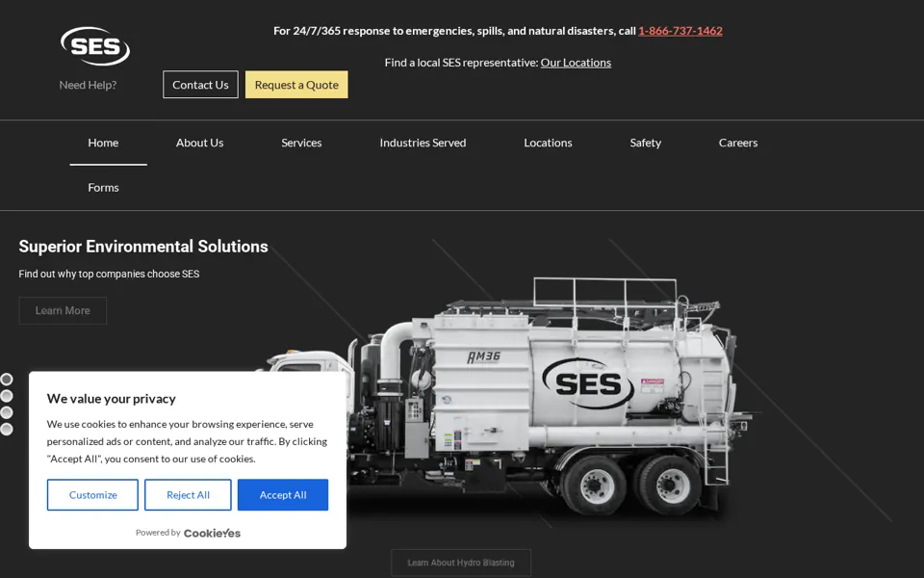This screenshot has width=924, height=578.
Task: Go to the Home menu item
Action: coord(103,143)
